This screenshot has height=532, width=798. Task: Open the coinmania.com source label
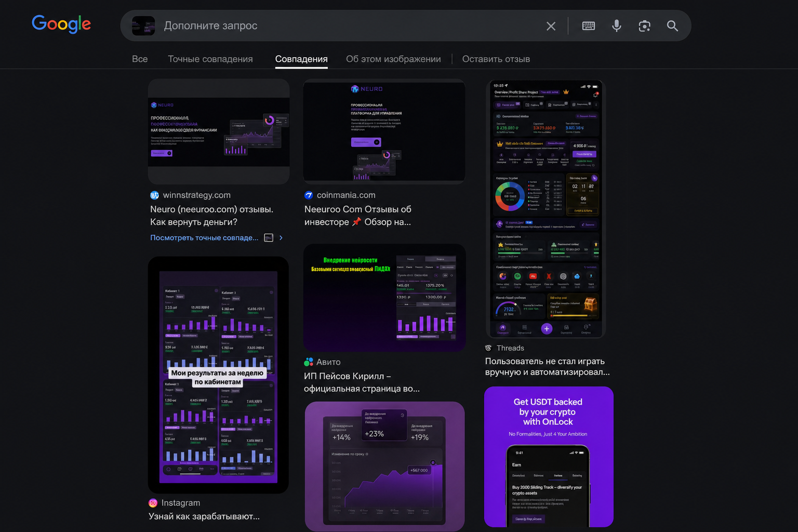pyautogui.click(x=346, y=195)
